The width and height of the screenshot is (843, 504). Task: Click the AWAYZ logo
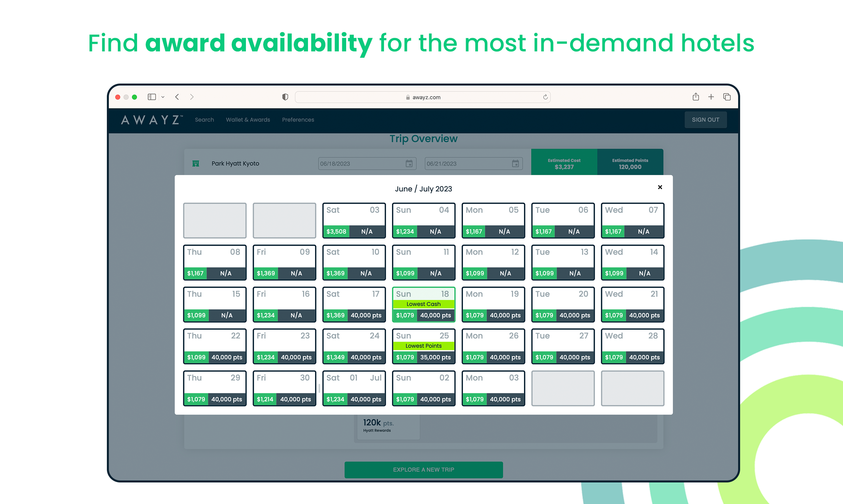[152, 120]
